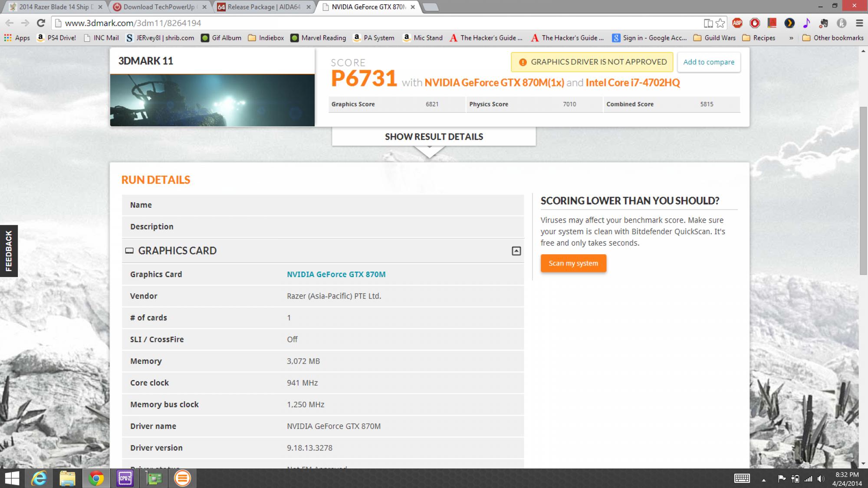Go forward to the next page
Screen dimensions: 868x488
[x=25, y=23]
